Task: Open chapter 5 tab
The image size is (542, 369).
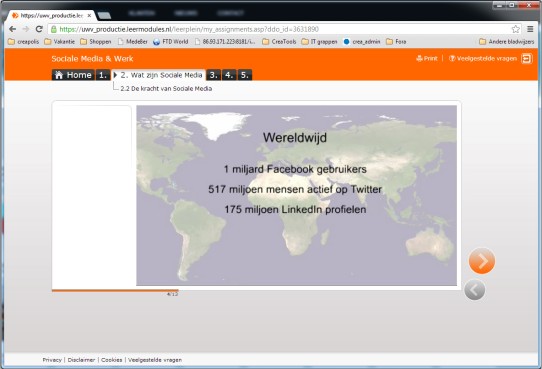Action: (x=245, y=75)
